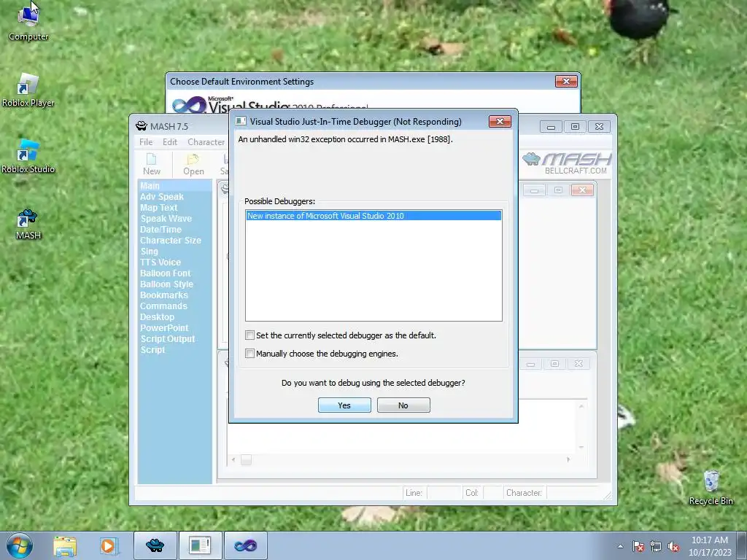The width and height of the screenshot is (747, 560).
Task: Select 'New instance of Microsoft Visual Studio 2010'
Action: coord(373,216)
